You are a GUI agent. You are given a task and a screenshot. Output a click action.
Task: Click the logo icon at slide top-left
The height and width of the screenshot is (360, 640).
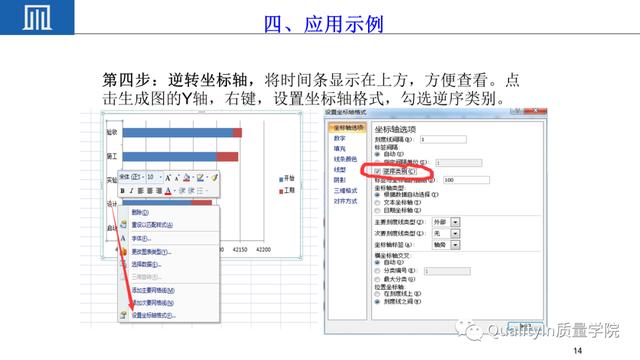[37, 18]
